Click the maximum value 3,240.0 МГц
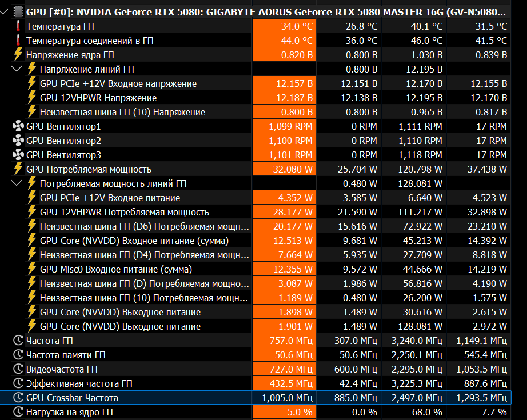Image resolution: width=527 pixels, height=420 pixels. pyautogui.click(x=417, y=341)
